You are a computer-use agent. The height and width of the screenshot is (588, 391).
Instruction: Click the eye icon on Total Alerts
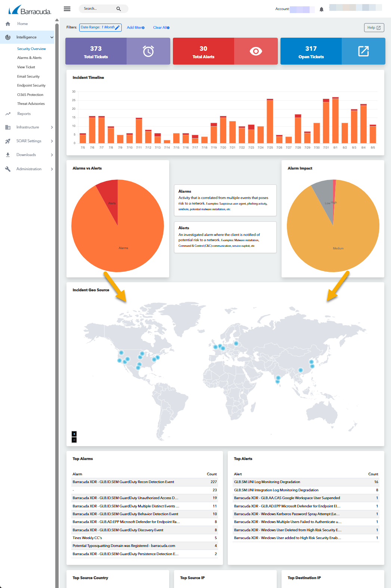pos(256,51)
